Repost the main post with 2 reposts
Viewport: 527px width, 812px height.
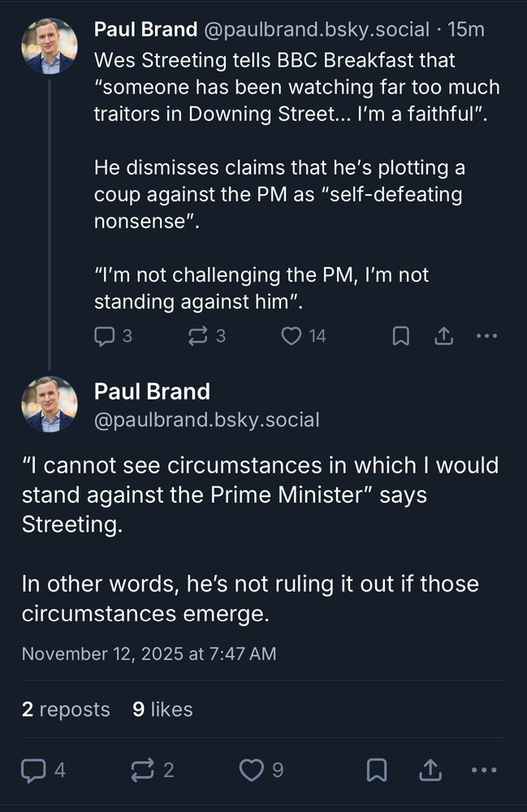tap(142, 769)
